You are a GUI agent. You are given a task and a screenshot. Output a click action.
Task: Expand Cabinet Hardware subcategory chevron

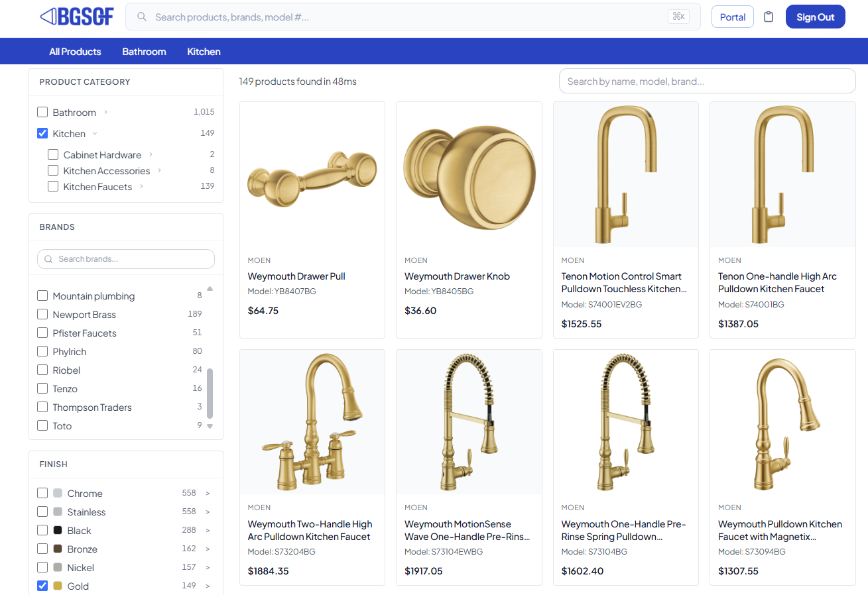click(151, 154)
